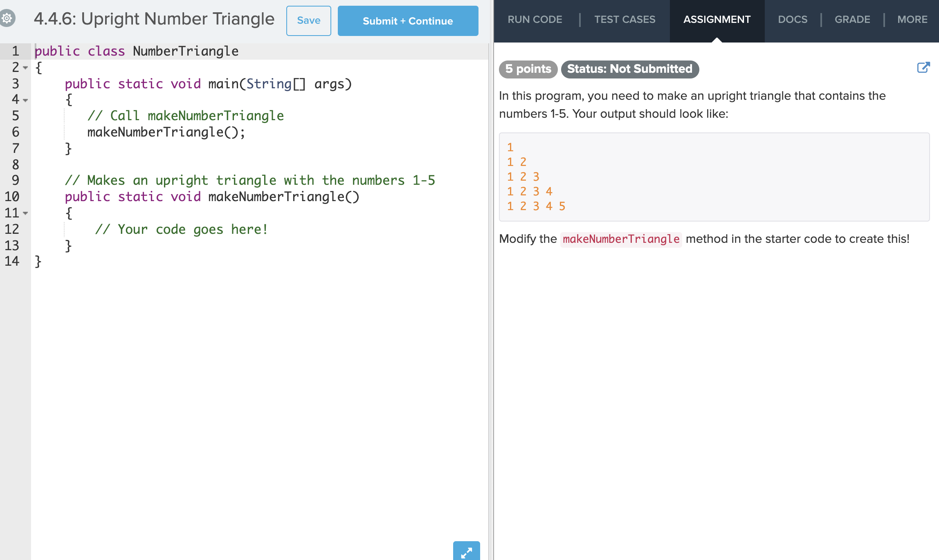Collapse the main method fold arrow on line 4
Viewport: 939px width, 560px height.
(25, 100)
